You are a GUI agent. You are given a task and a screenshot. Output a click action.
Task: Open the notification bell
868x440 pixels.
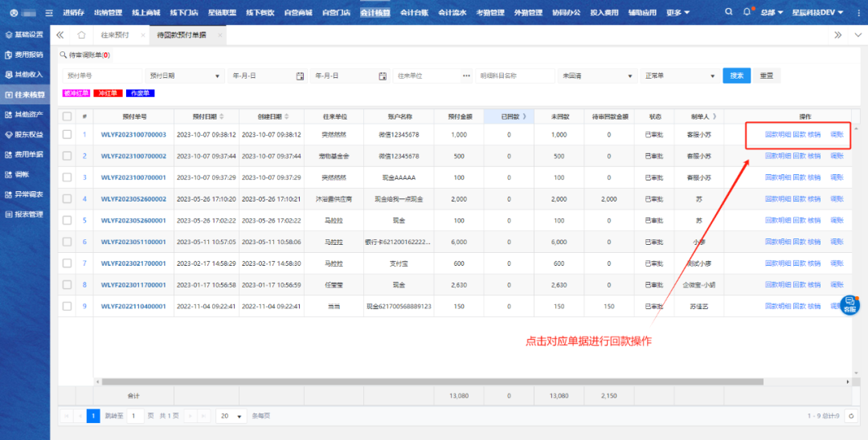click(747, 13)
